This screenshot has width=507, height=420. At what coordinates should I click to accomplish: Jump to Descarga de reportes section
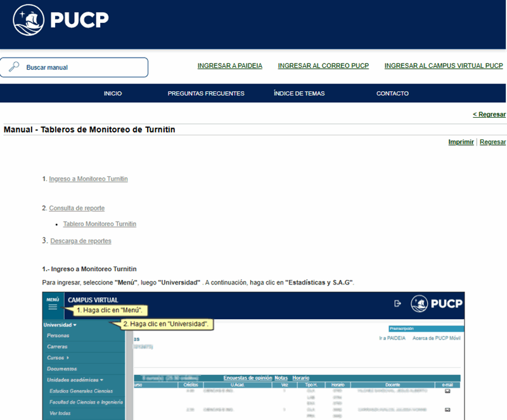pos(80,241)
